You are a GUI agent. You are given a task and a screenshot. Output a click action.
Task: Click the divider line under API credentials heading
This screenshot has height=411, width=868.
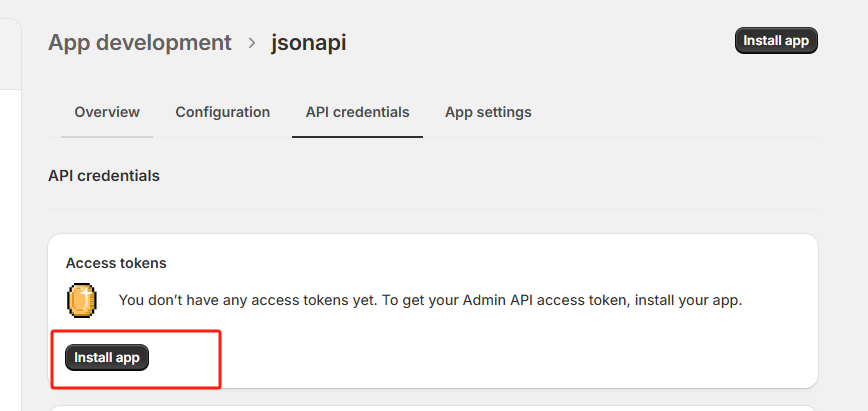(433, 209)
